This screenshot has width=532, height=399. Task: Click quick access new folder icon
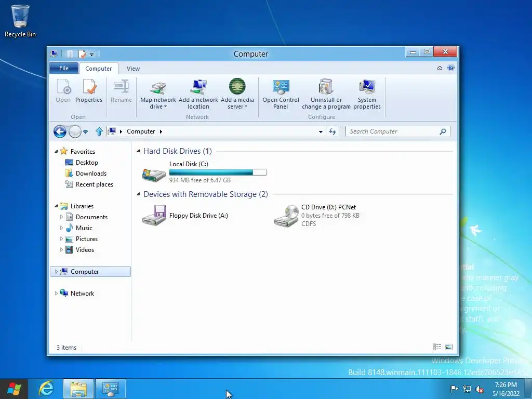coord(70,54)
